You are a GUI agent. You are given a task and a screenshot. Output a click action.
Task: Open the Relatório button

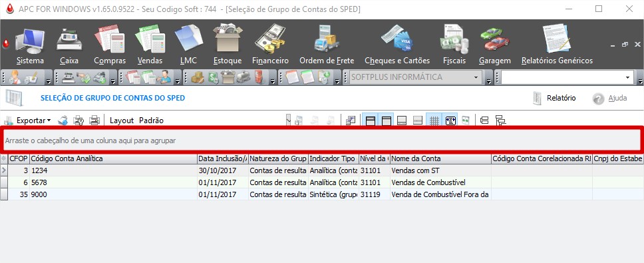(554, 99)
